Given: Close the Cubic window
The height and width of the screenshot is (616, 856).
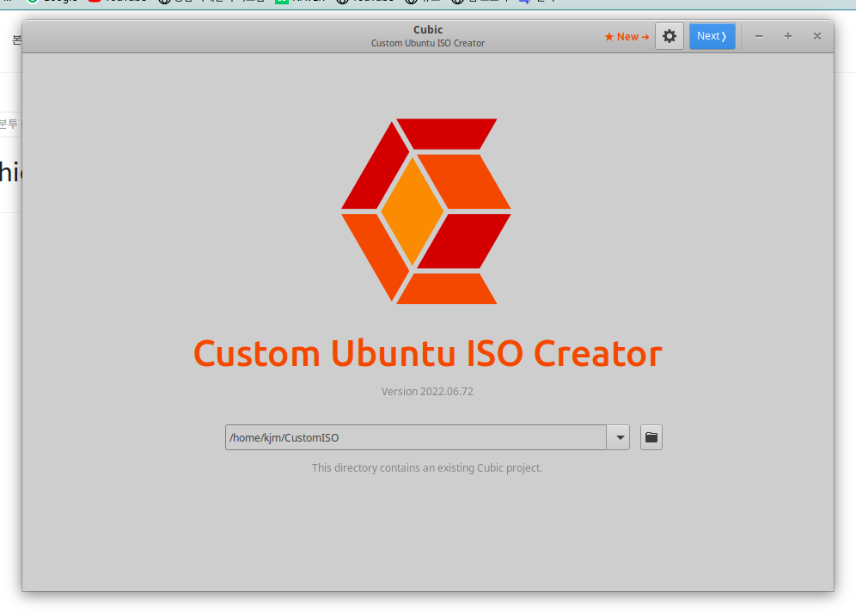Looking at the screenshot, I should (x=817, y=36).
